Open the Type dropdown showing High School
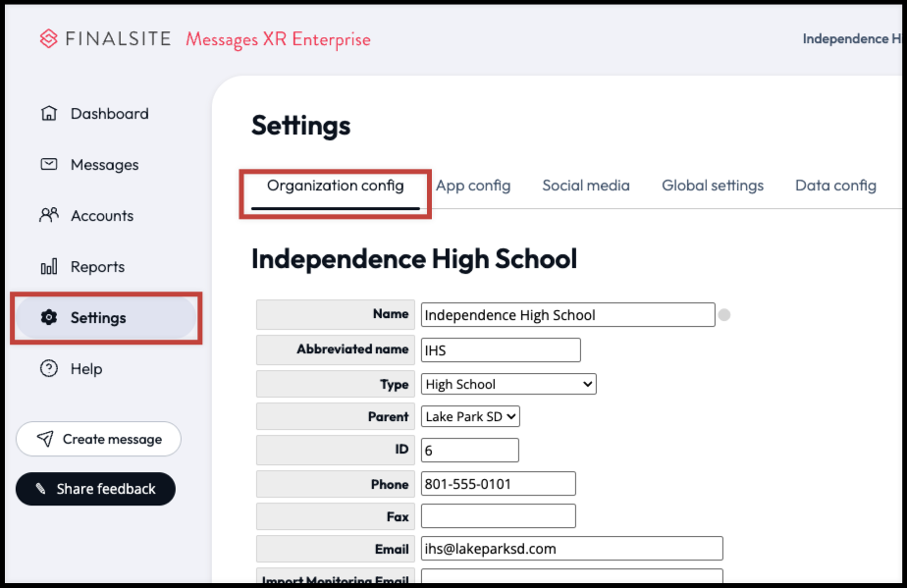This screenshot has height=588, width=907. pos(507,384)
